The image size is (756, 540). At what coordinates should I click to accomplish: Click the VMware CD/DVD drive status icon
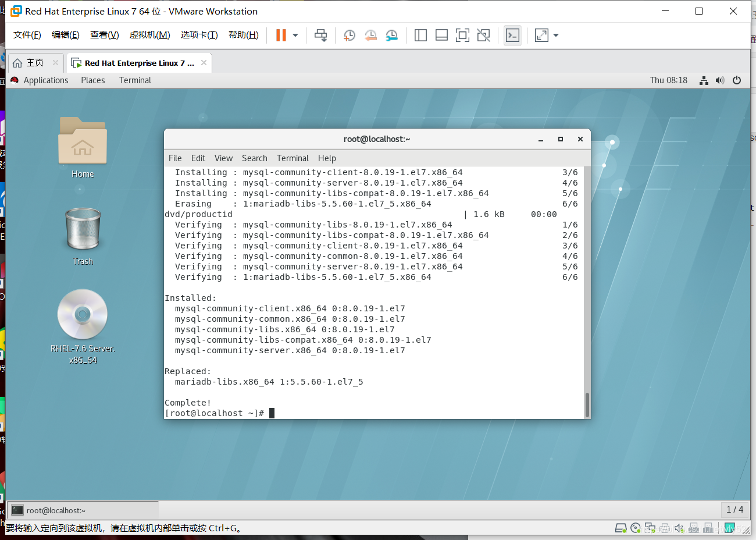636,528
